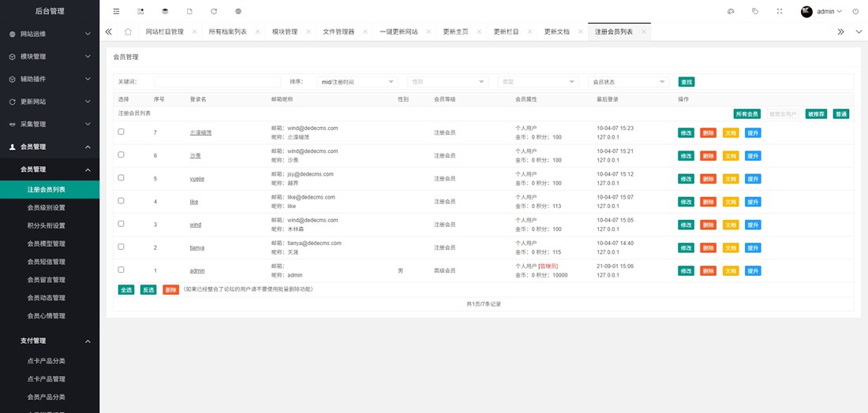The height and width of the screenshot is (413, 868).
Task: Check the checkbox for member yuele
Action: pyautogui.click(x=121, y=178)
